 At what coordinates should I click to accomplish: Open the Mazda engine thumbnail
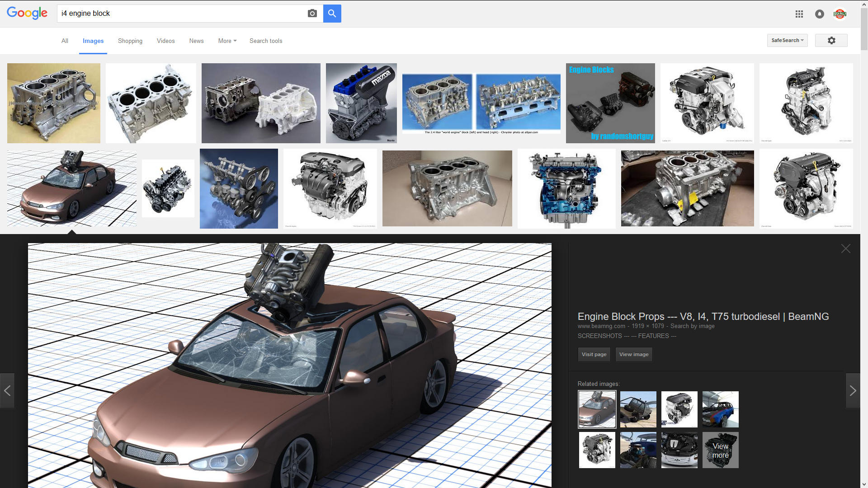point(361,103)
